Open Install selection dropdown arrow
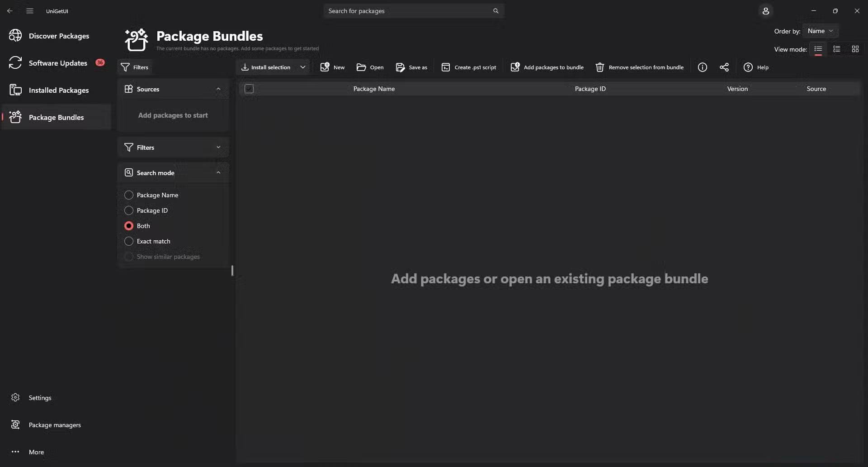Image resolution: width=868 pixels, height=467 pixels. (303, 67)
